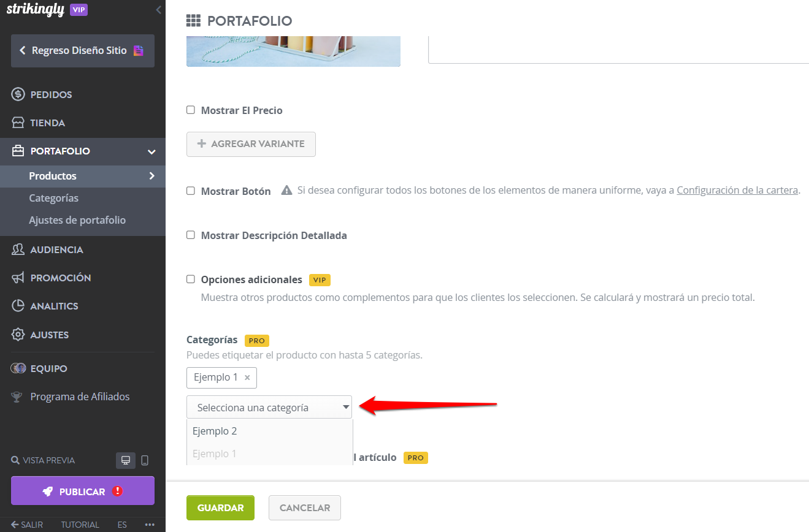Image resolution: width=809 pixels, height=532 pixels.
Task: Tick Mostrar Descripción Detallada checkbox
Action: [x=191, y=235]
